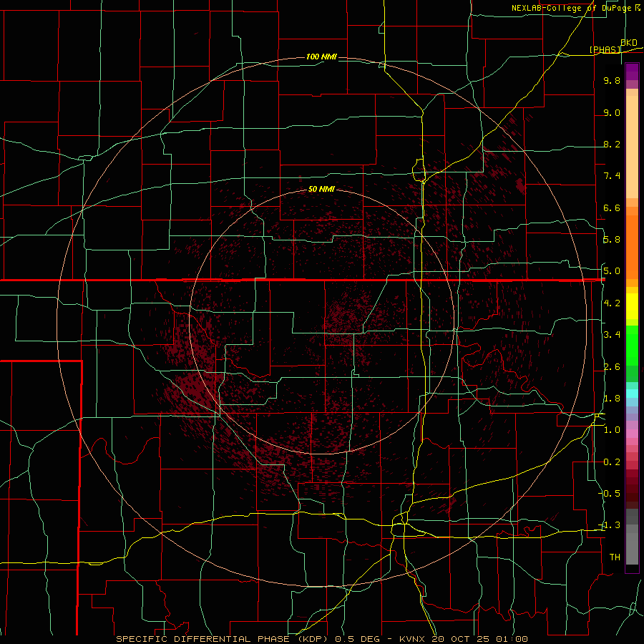Click the 0.2 value on color scale
The width and height of the screenshot is (644, 644).
pos(612,462)
